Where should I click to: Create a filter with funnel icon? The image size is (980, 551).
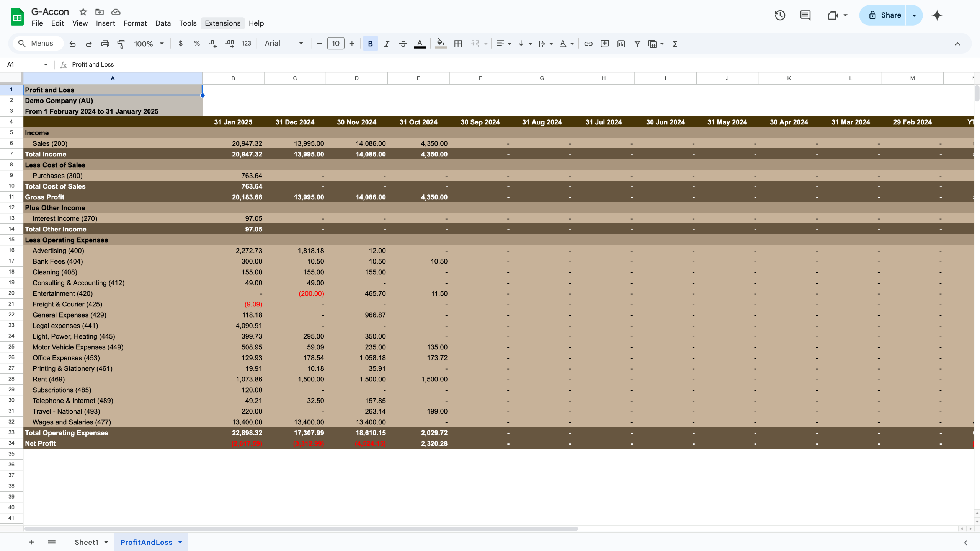pyautogui.click(x=637, y=44)
